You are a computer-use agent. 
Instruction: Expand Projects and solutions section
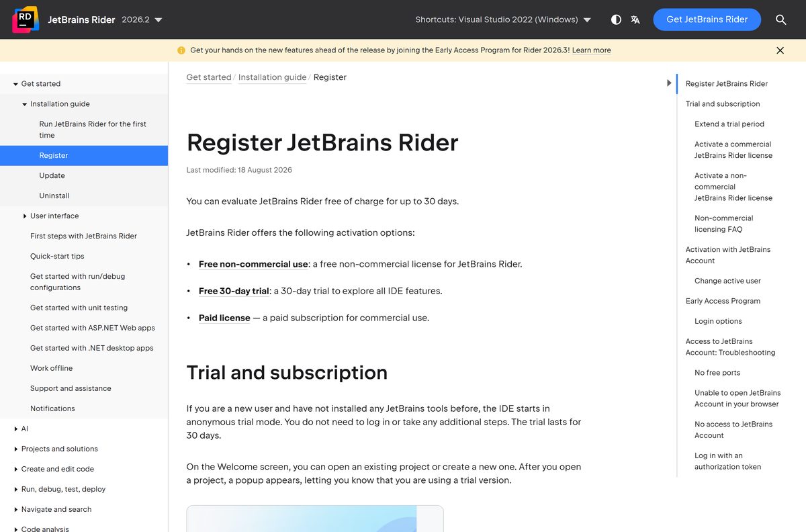tap(15, 449)
